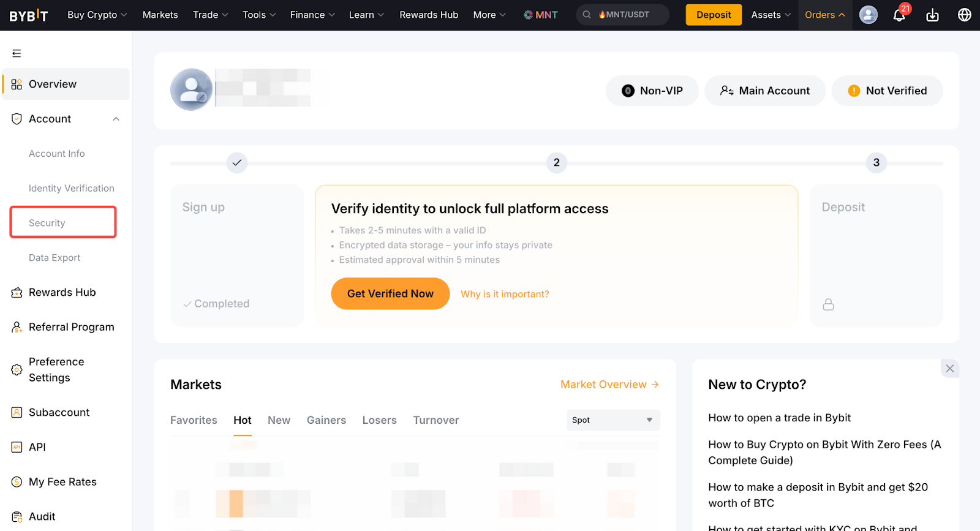This screenshot has height=531, width=980.
Task: Open the notifications bell icon
Action: pyautogui.click(x=899, y=15)
